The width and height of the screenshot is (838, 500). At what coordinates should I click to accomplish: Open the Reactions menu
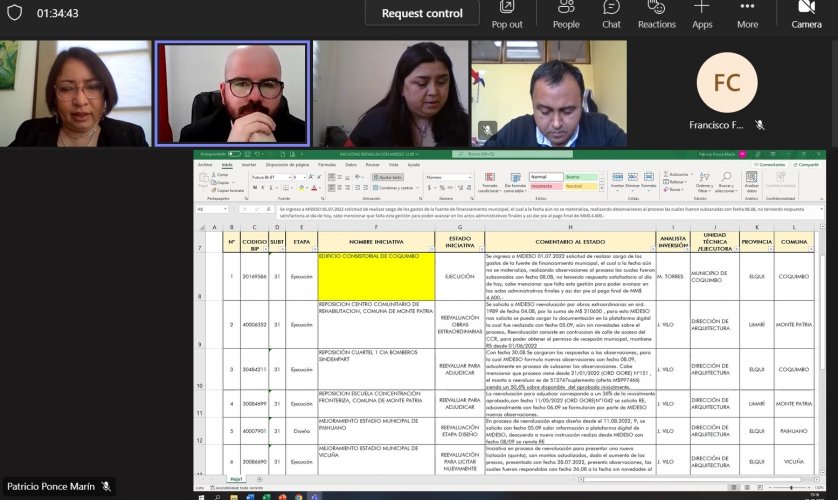pos(656,14)
